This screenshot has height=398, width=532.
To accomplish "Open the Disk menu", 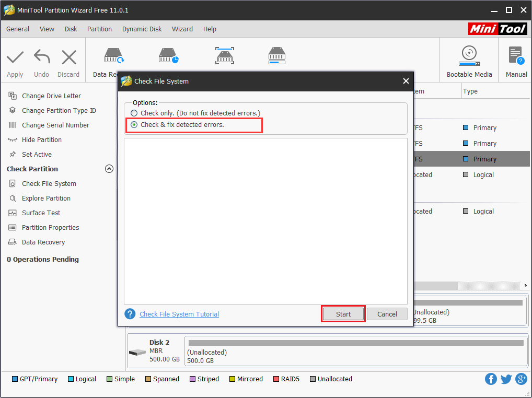I will [x=71, y=29].
